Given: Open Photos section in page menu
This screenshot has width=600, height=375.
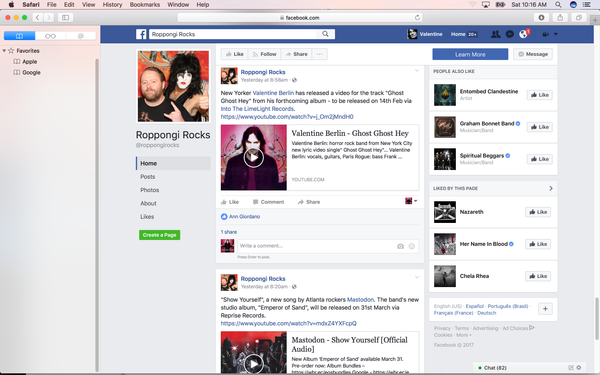Looking at the screenshot, I should coord(150,190).
